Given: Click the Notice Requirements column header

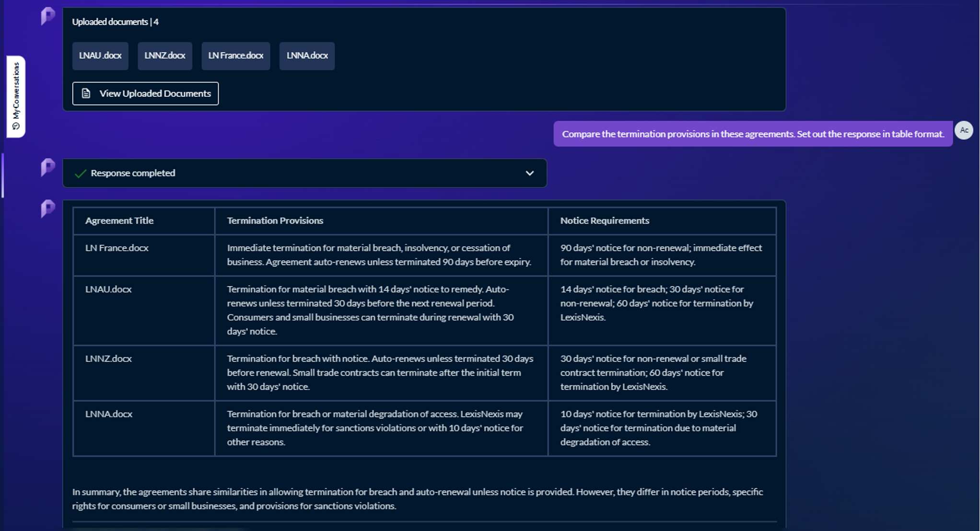Looking at the screenshot, I should click(x=604, y=220).
